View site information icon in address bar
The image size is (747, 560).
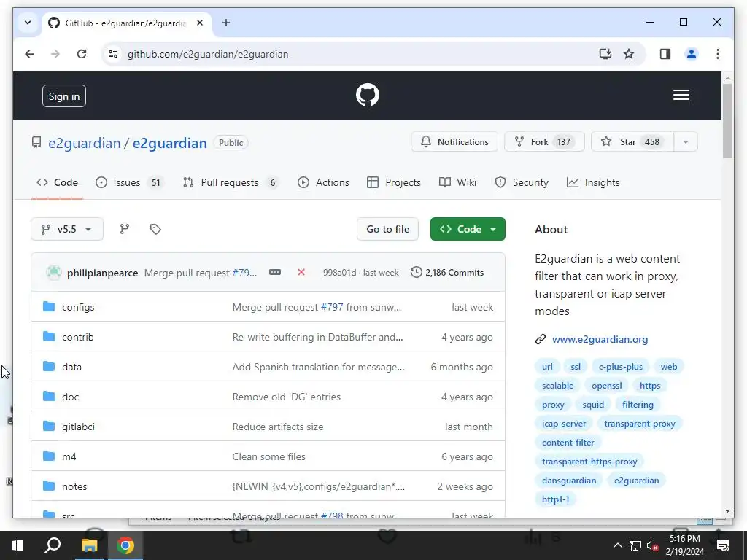click(x=113, y=54)
